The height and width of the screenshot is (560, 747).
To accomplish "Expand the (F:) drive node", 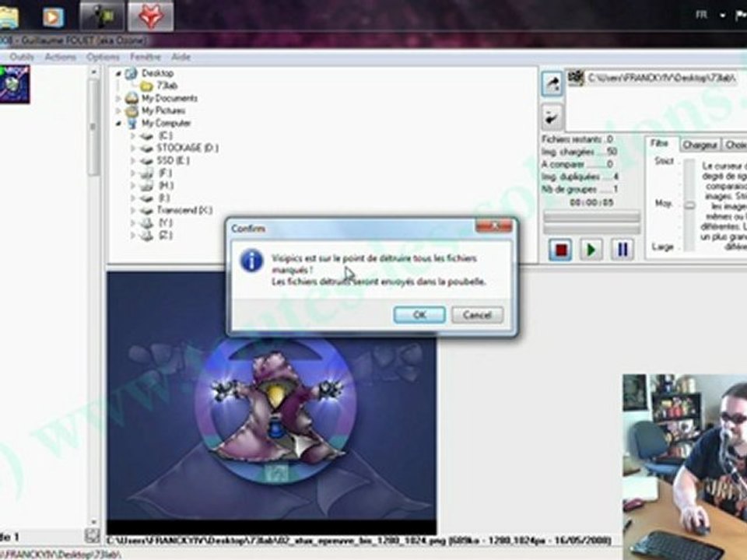I will click(x=133, y=173).
